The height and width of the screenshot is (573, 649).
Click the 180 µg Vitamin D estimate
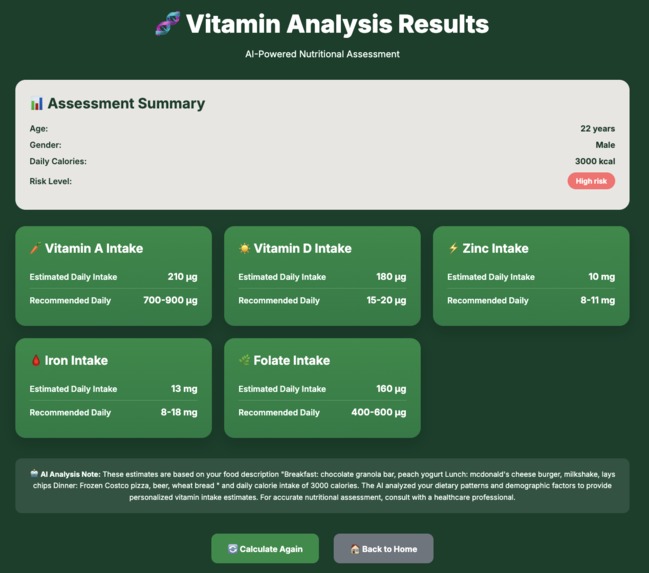pos(391,277)
